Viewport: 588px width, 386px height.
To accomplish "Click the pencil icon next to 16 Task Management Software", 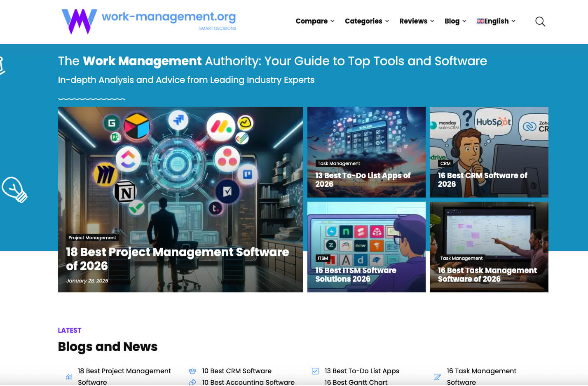I will [437, 376].
